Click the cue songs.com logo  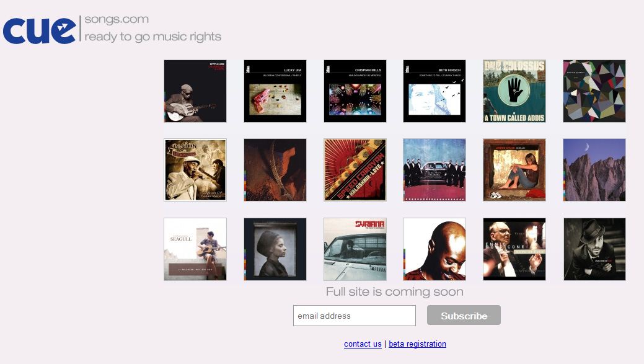click(112, 30)
